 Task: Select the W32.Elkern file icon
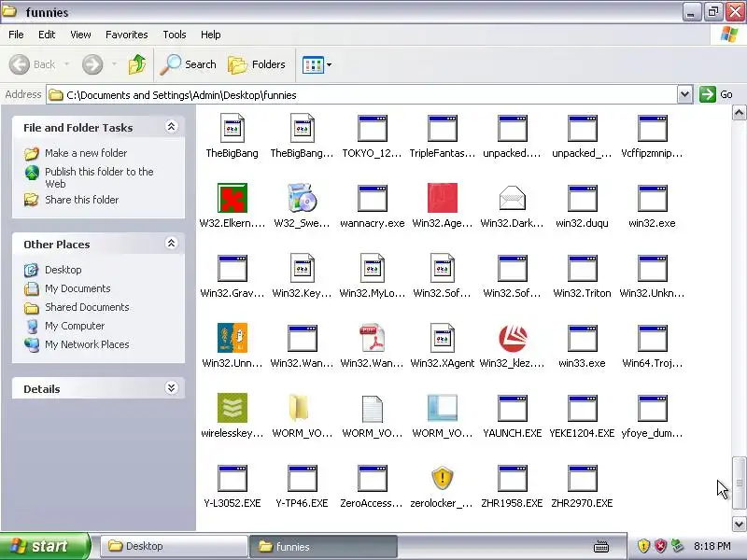[232, 198]
